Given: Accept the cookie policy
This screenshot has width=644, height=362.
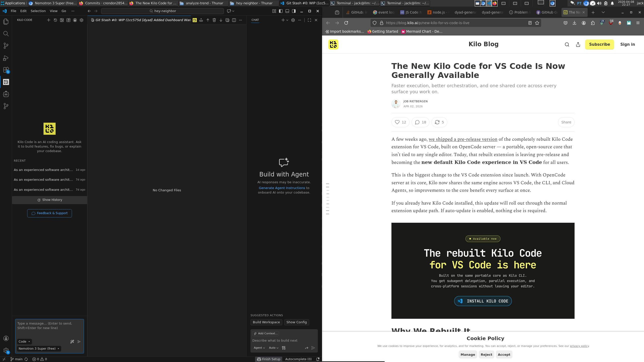Looking at the screenshot, I should pos(504,355).
